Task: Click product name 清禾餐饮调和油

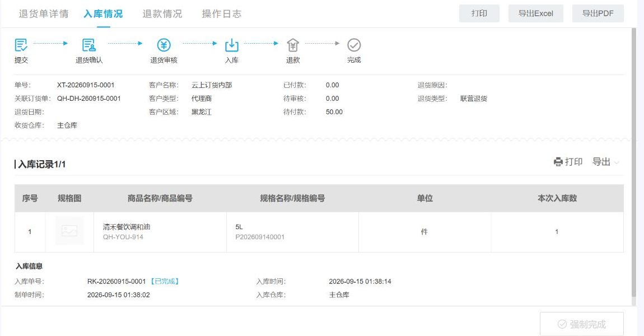Action: point(127,227)
